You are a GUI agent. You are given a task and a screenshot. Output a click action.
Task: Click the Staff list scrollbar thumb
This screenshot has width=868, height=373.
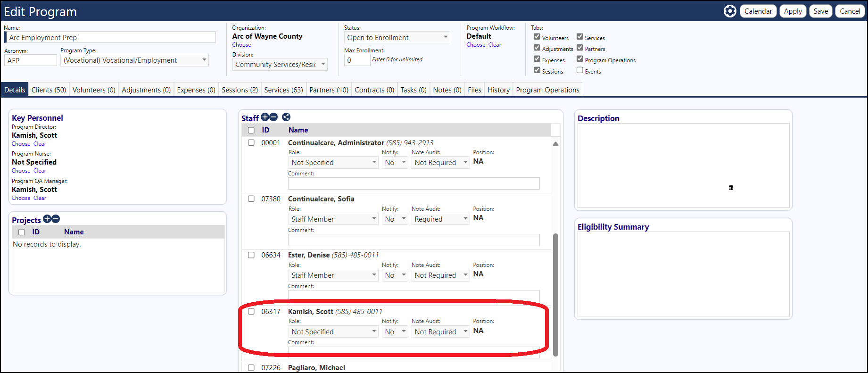[555, 295]
